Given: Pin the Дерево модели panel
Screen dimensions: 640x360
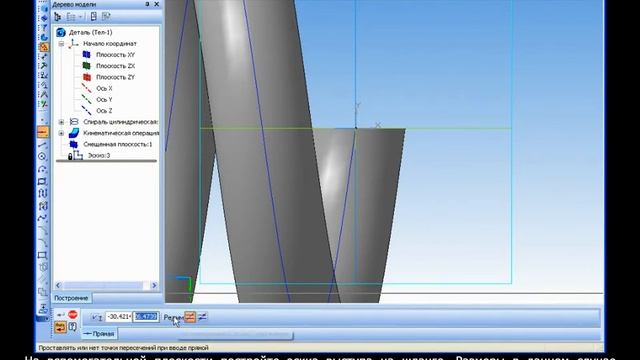Looking at the screenshot, I should click(147, 4).
